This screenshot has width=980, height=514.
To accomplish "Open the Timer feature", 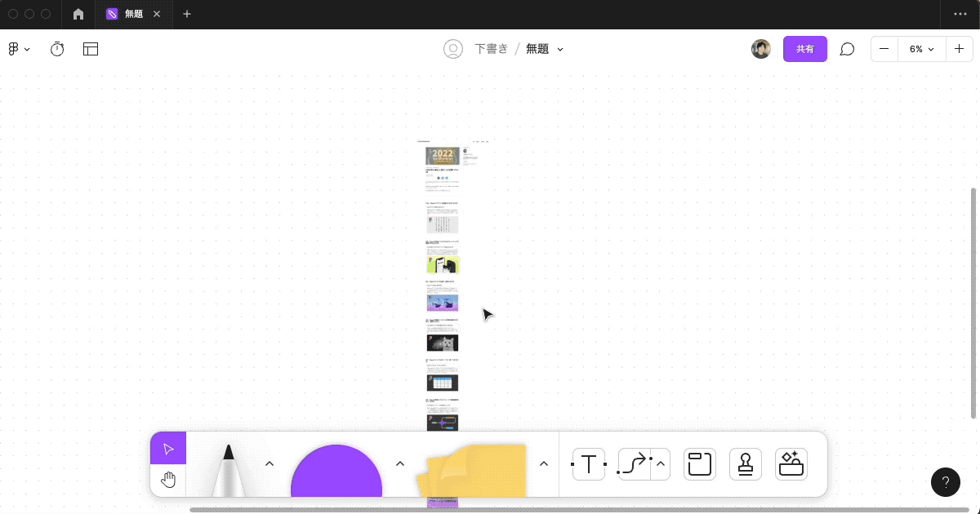I will click(56, 49).
